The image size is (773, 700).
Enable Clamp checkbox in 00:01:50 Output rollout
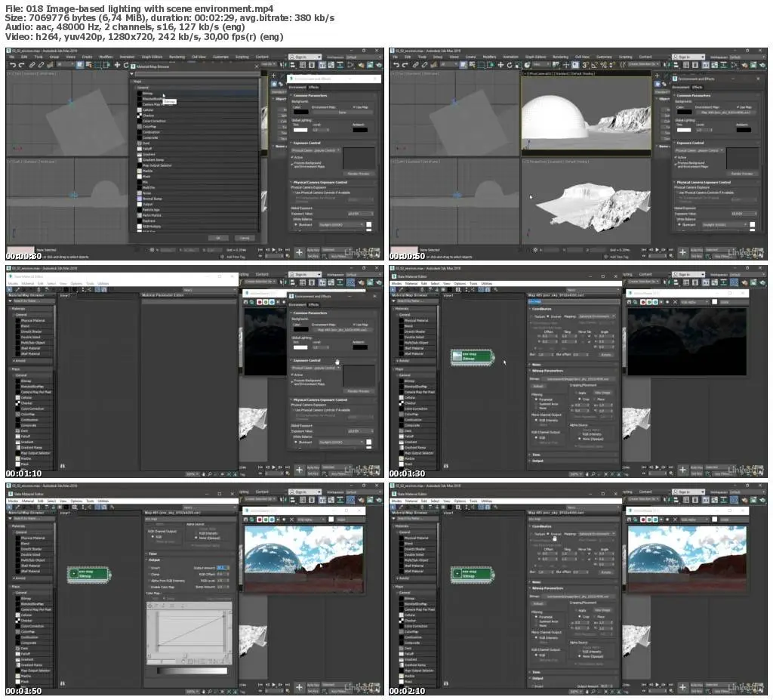149,574
